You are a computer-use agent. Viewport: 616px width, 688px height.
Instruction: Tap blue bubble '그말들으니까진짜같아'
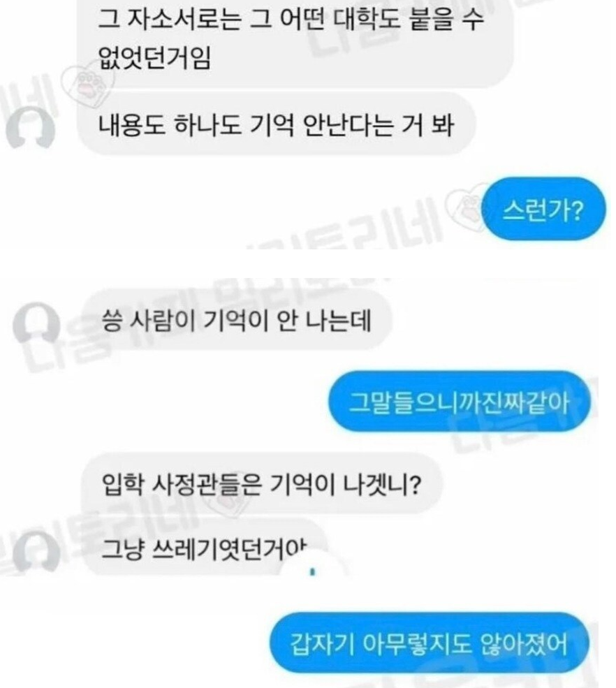459,401
